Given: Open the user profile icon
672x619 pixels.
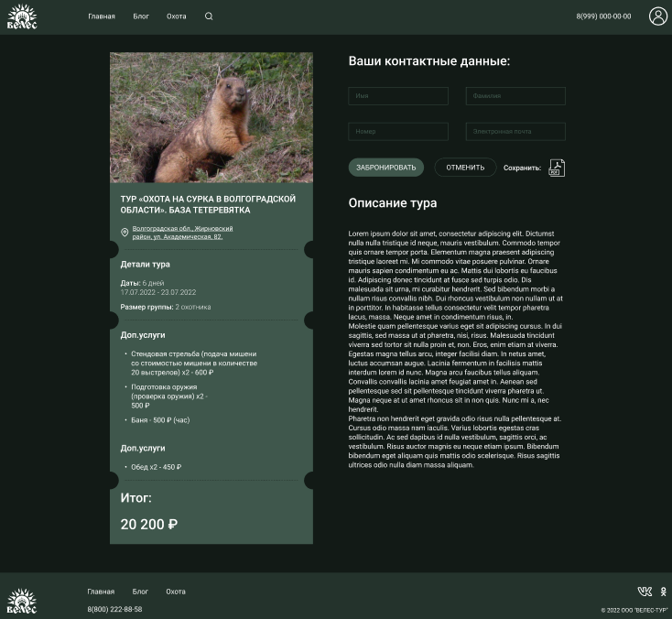Looking at the screenshot, I should coord(658,16).
